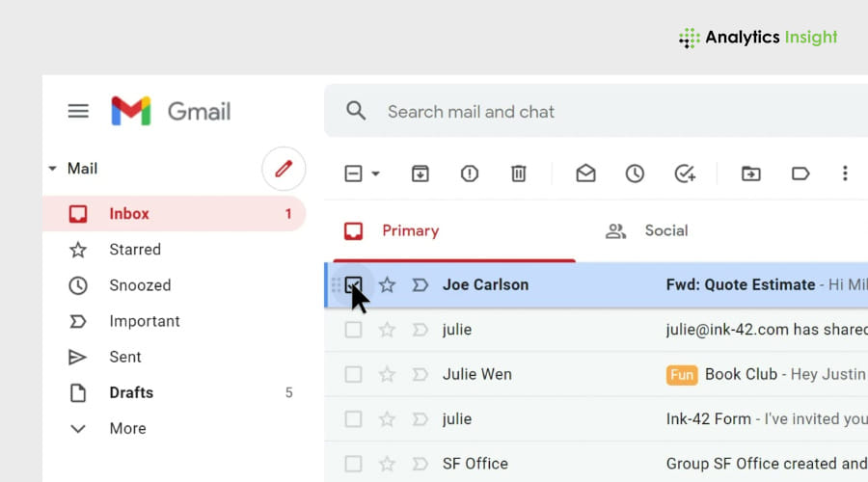Viewport: 868px width, 482px height.
Task: Mark the Julie Wen email important
Action: [420, 375]
